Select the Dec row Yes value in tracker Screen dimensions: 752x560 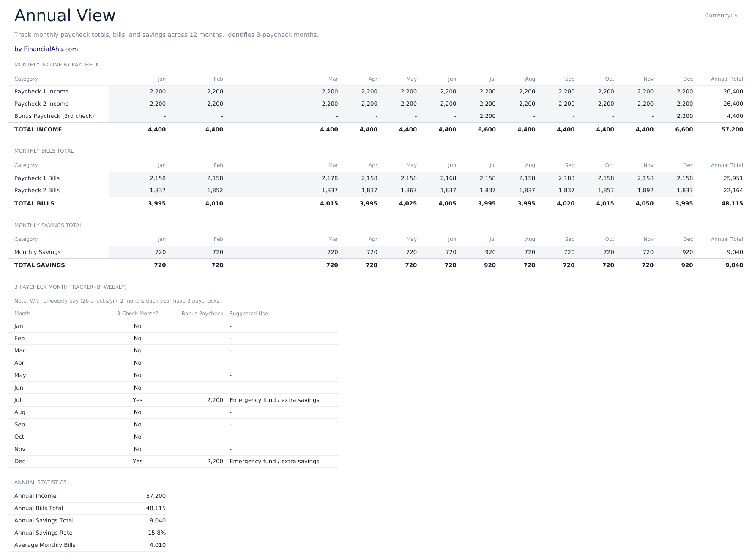137,462
